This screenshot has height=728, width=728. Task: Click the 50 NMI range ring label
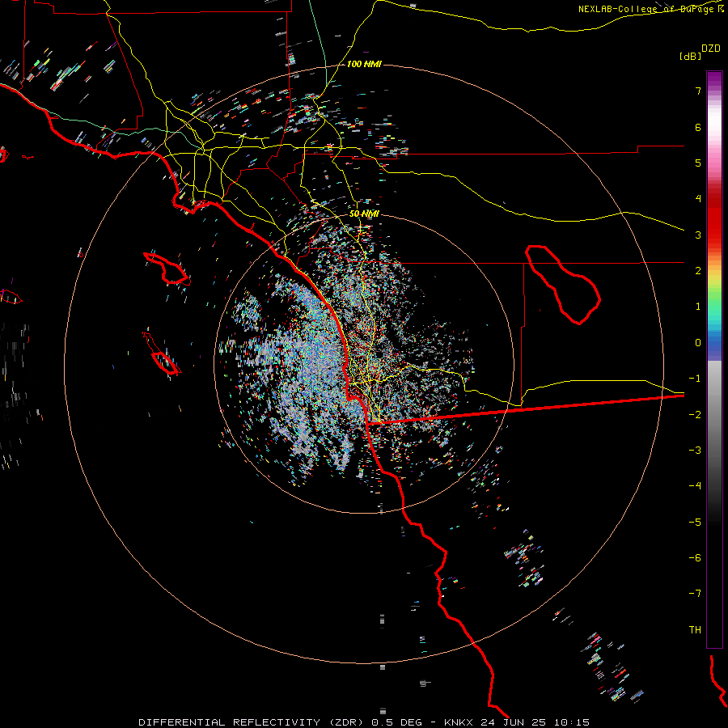(x=364, y=214)
